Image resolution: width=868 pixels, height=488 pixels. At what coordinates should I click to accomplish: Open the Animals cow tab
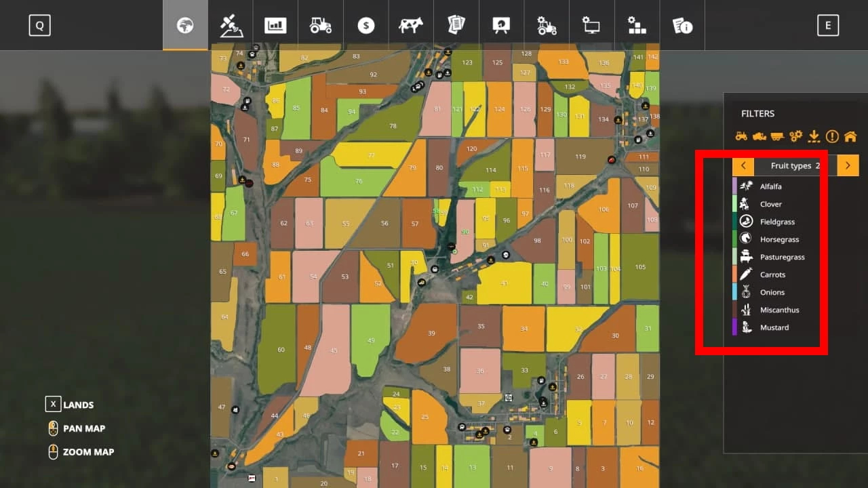click(x=410, y=26)
